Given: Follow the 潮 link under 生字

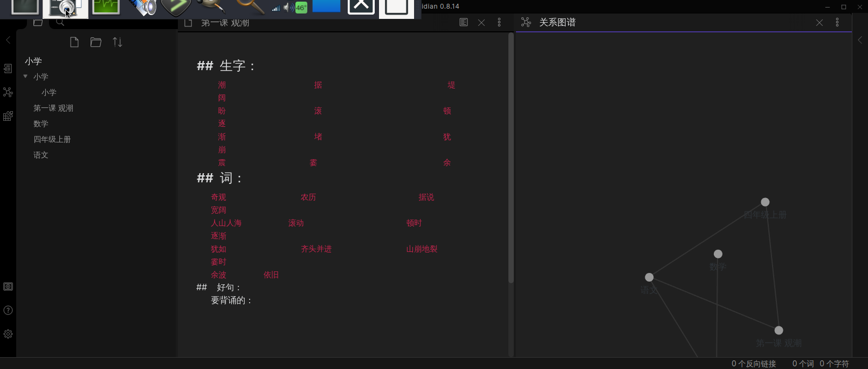Looking at the screenshot, I should click(x=222, y=85).
